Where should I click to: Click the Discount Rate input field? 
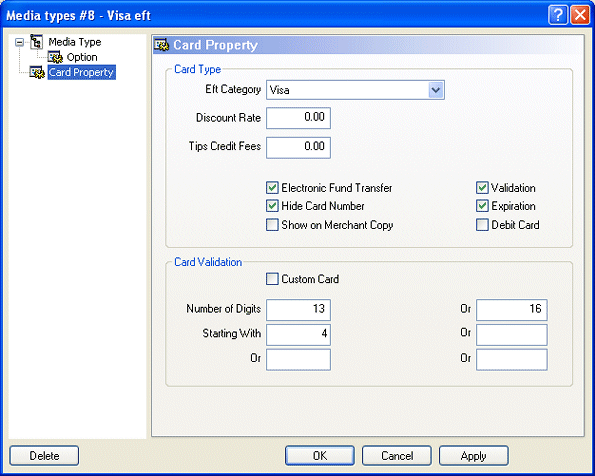pyautogui.click(x=298, y=118)
